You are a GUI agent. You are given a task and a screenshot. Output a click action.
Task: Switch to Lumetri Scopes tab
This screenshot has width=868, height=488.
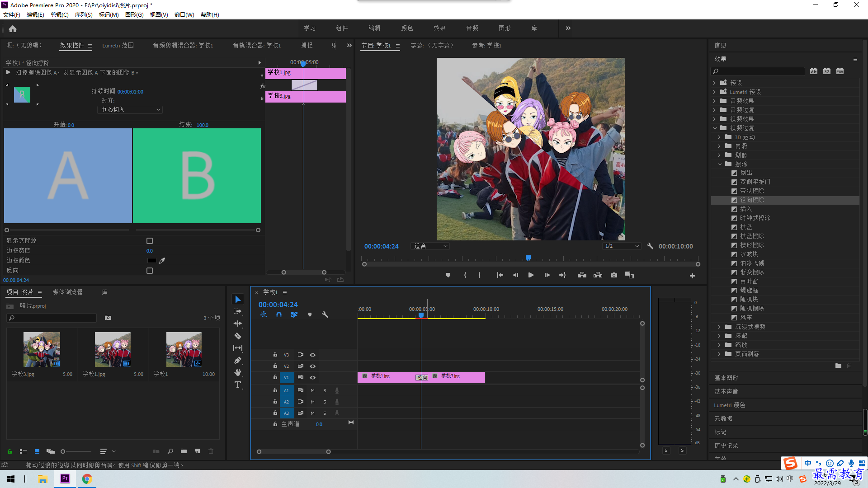(x=118, y=46)
